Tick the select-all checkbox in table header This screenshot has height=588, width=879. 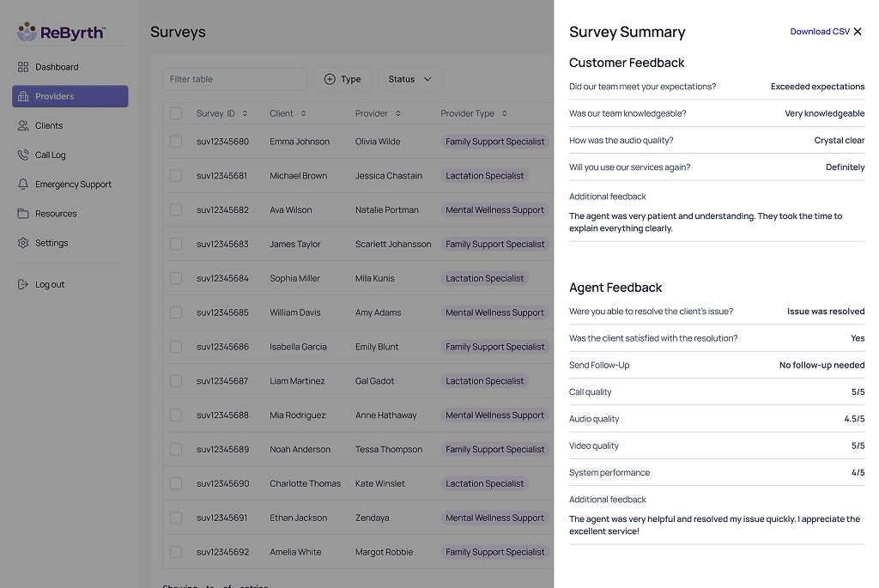(x=176, y=113)
